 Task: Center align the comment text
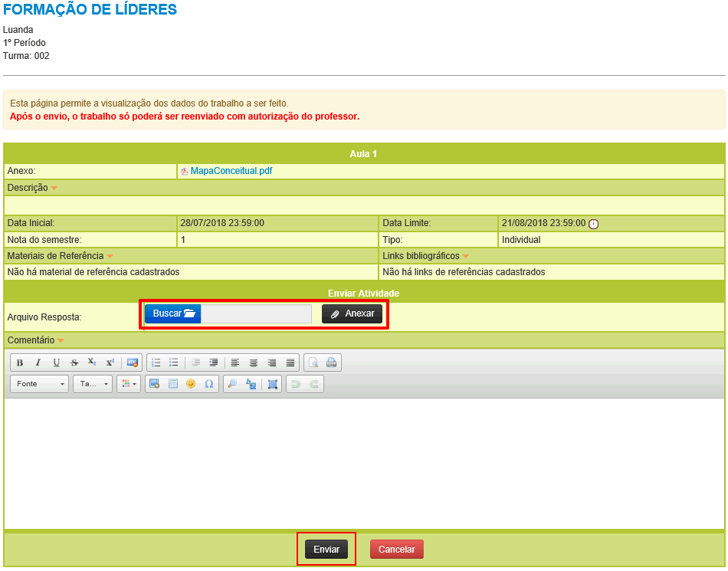point(254,363)
